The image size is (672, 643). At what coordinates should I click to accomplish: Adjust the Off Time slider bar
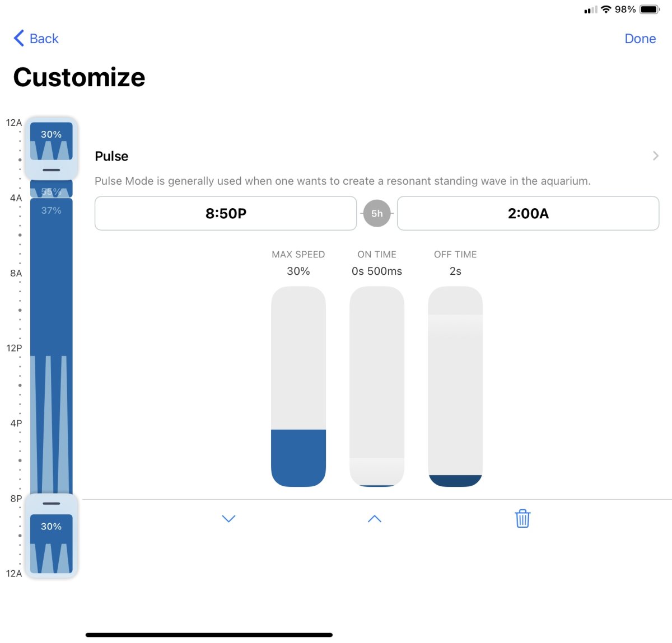455,386
